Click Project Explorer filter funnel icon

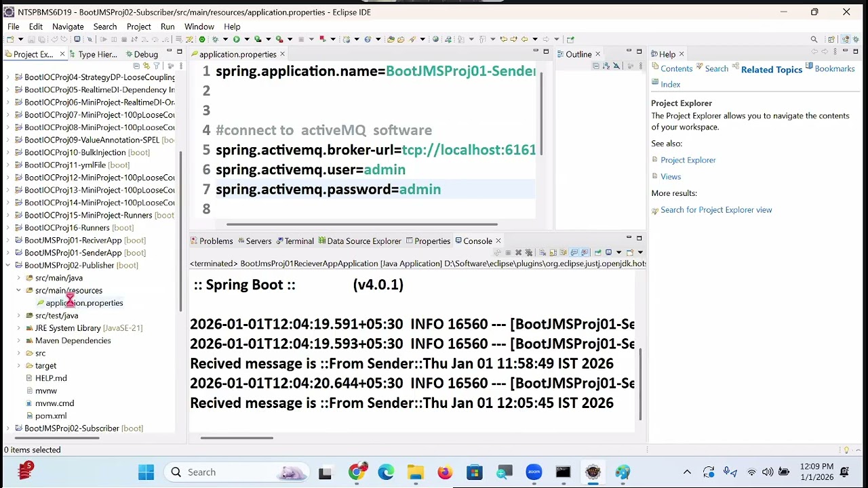click(157, 66)
